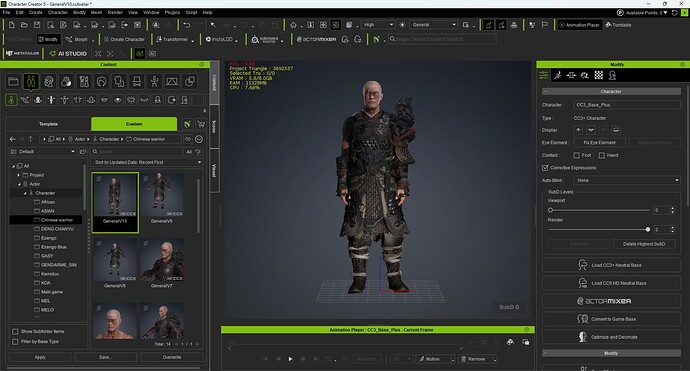Play the animation with the play button
690x371 pixels.
coord(290,359)
